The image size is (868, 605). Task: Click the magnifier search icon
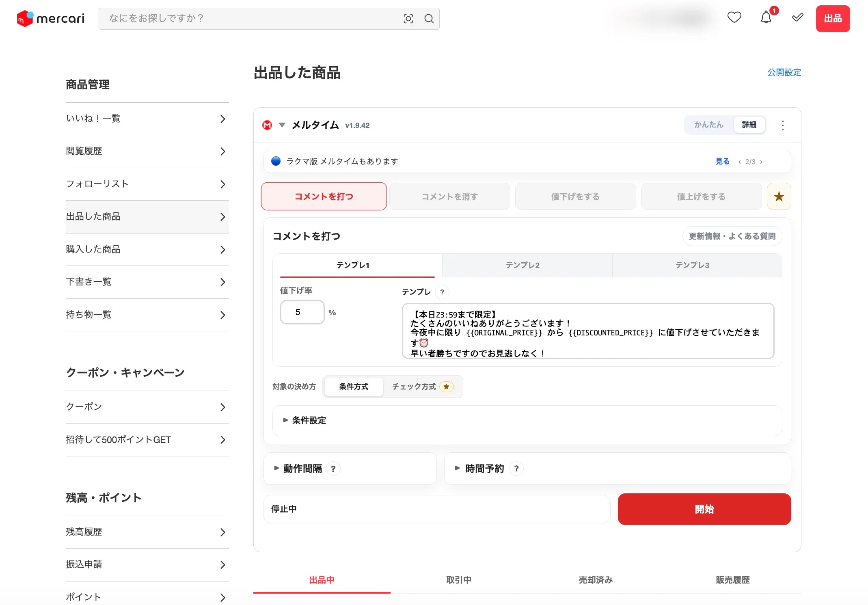429,19
